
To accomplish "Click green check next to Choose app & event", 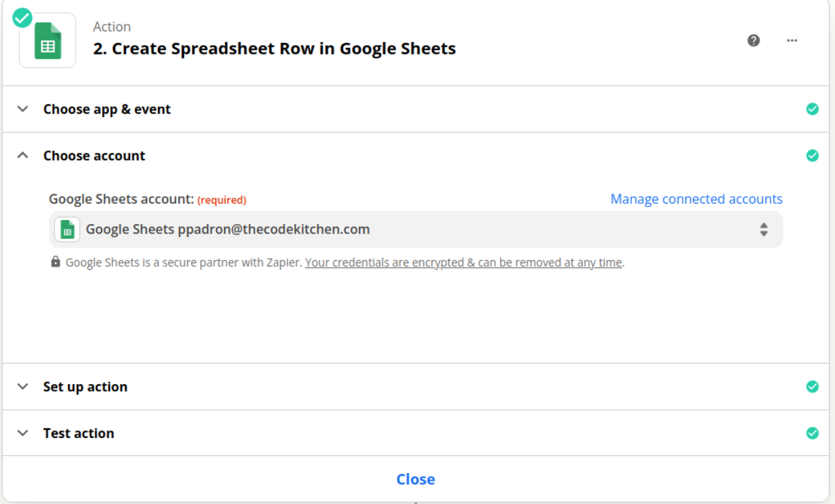I will point(812,109).
